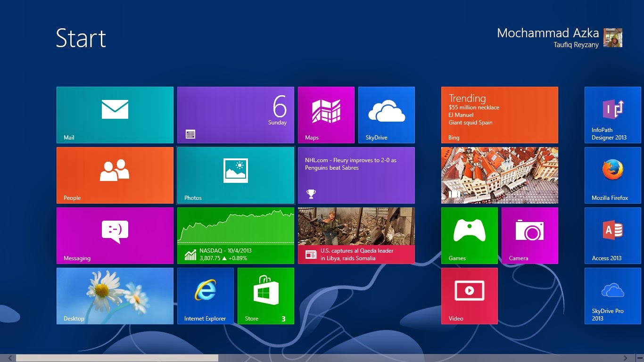
Task: Click the Mochammad Azka user name
Action: (548, 33)
